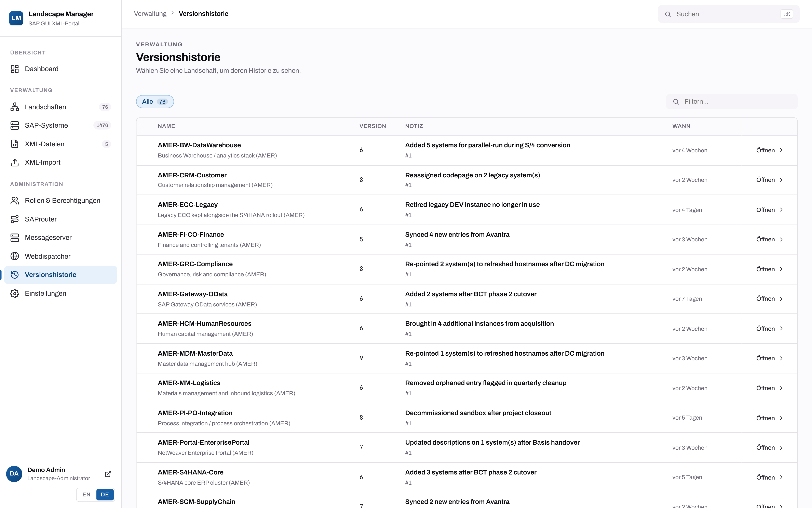Viewport: 812px width, 508px height.
Task: Click the magnifier icon in Suchen field
Action: click(668, 14)
